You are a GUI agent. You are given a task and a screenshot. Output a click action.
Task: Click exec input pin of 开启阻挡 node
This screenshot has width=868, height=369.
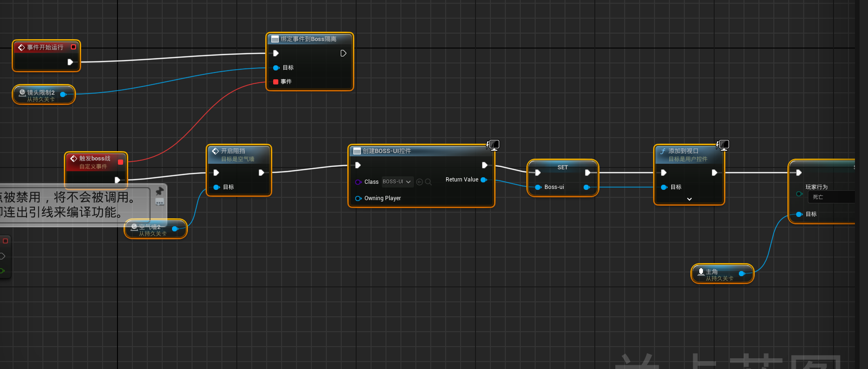216,173
